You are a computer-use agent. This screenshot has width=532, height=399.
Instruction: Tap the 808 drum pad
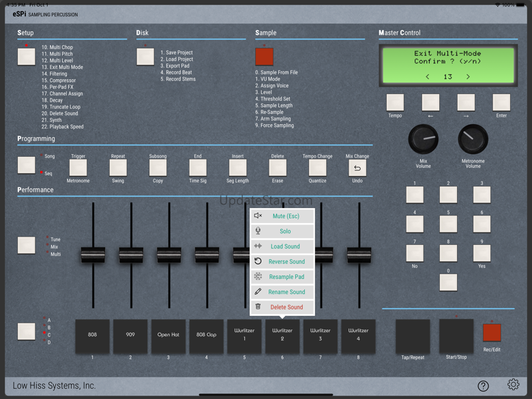click(x=92, y=336)
